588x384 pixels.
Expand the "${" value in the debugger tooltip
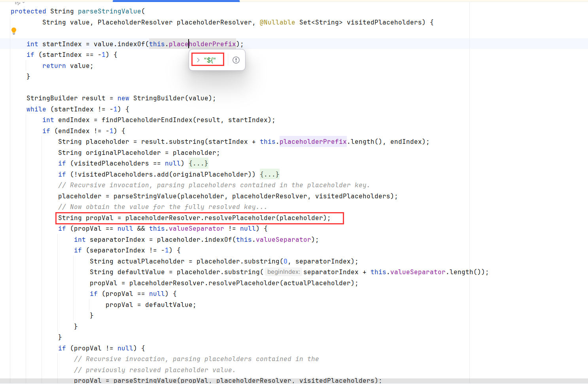tap(199, 60)
